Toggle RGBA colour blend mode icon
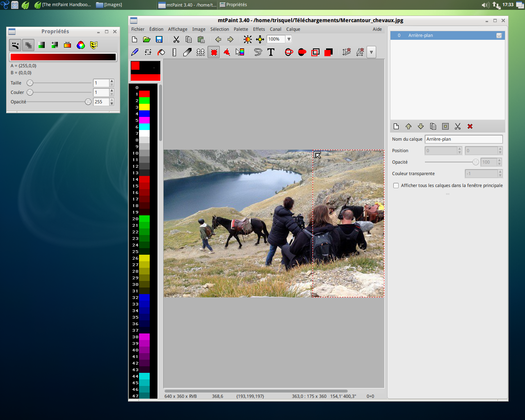This screenshot has height=420, width=525. (x=81, y=45)
